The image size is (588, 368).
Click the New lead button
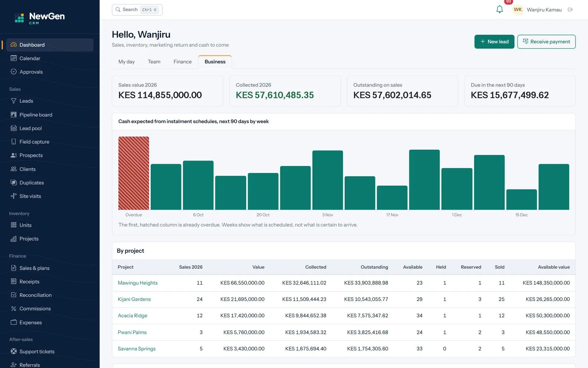494,42
